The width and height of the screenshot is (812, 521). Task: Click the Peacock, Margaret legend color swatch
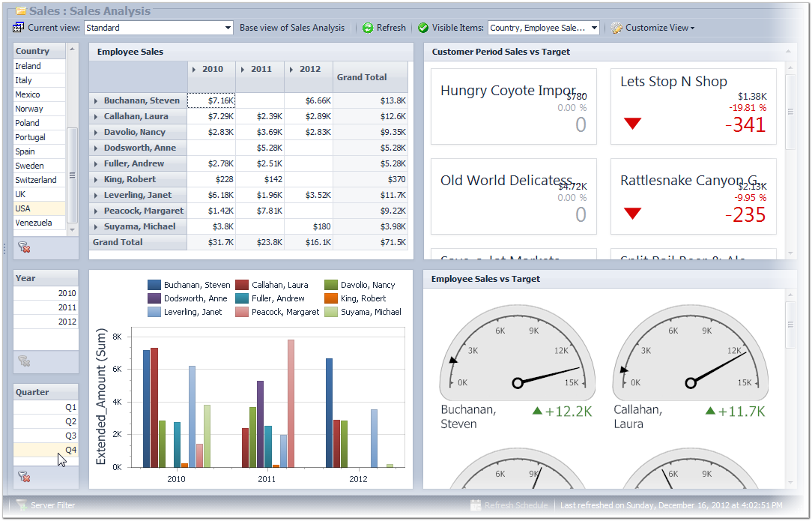coord(242,312)
